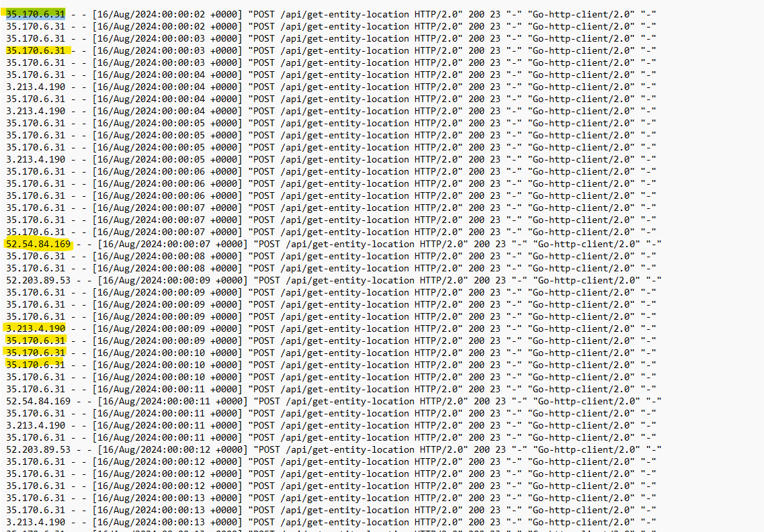Click the timestamp on the highlighted 52.54.84.169 line

tap(173, 244)
